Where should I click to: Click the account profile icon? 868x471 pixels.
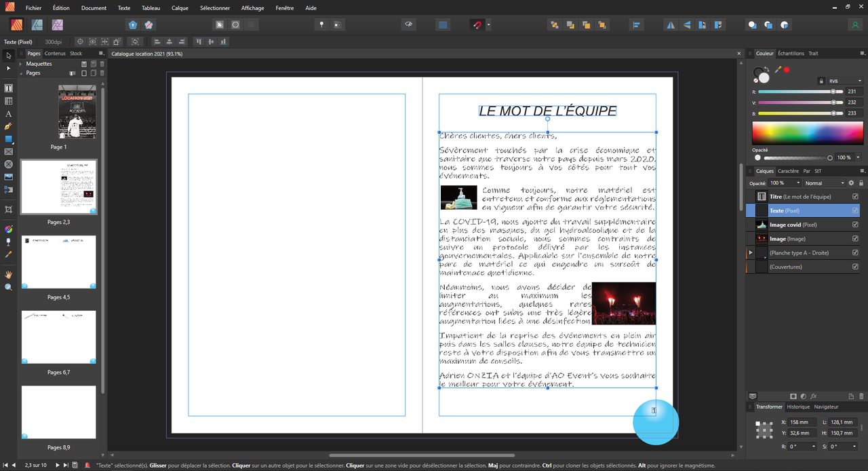(854, 24)
